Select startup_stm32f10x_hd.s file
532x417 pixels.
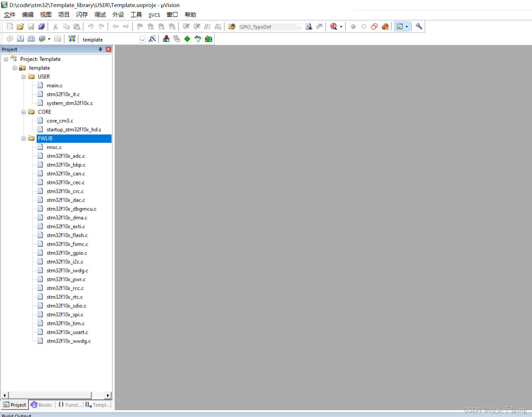(x=74, y=130)
